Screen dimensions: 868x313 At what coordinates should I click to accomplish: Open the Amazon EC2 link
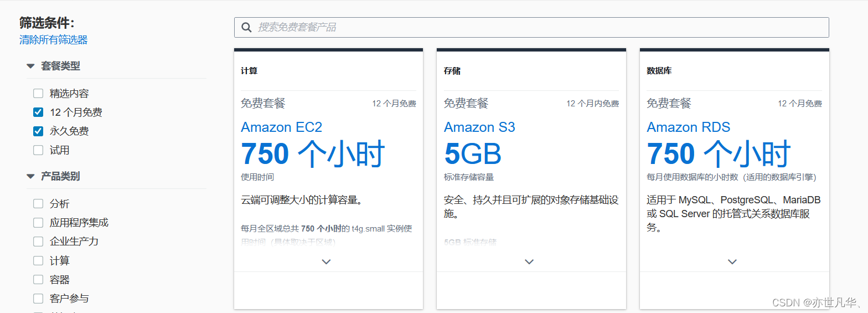click(281, 127)
